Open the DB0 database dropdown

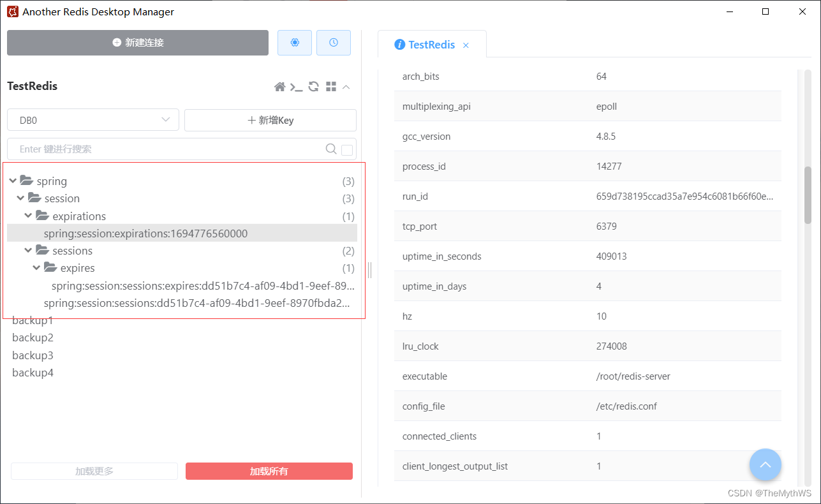(x=93, y=120)
